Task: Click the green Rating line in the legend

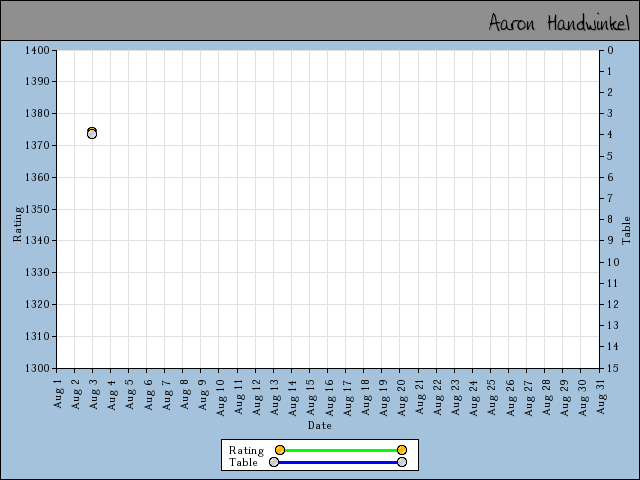Action: point(341,450)
